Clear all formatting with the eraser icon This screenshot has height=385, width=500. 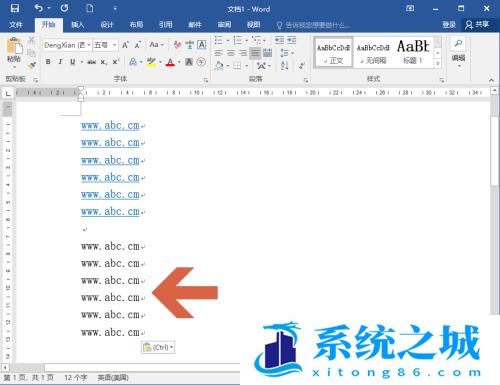(x=177, y=45)
